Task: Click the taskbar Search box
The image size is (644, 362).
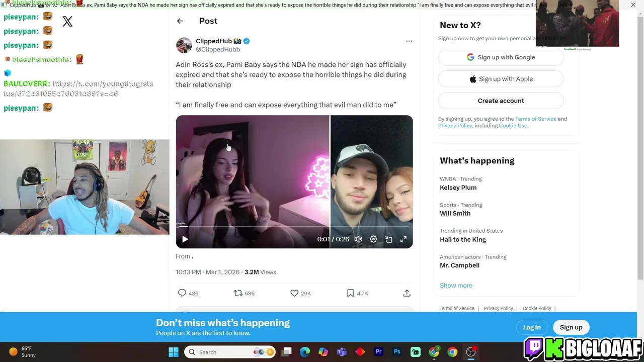Action: tap(230, 352)
